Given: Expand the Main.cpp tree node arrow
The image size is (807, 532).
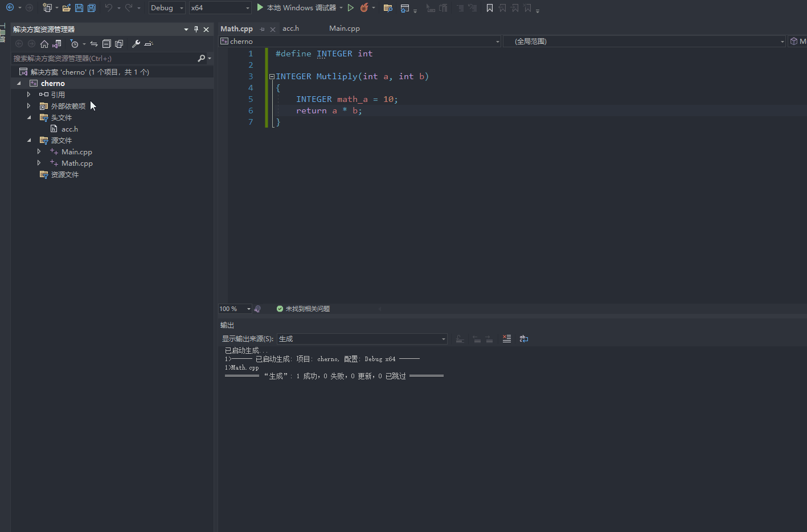Looking at the screenshot, I should [x=39, y=152].
